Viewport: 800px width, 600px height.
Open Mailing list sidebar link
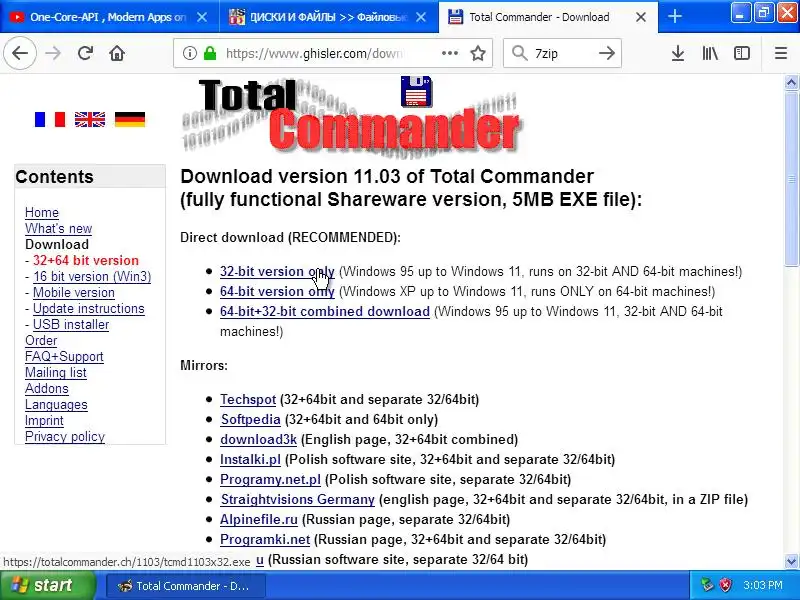tap(56, 372)
